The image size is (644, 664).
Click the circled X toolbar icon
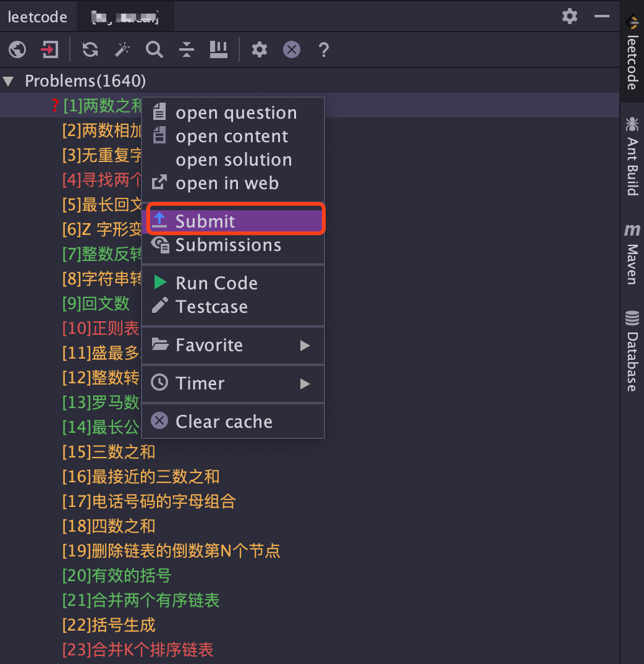coord(292,49)
